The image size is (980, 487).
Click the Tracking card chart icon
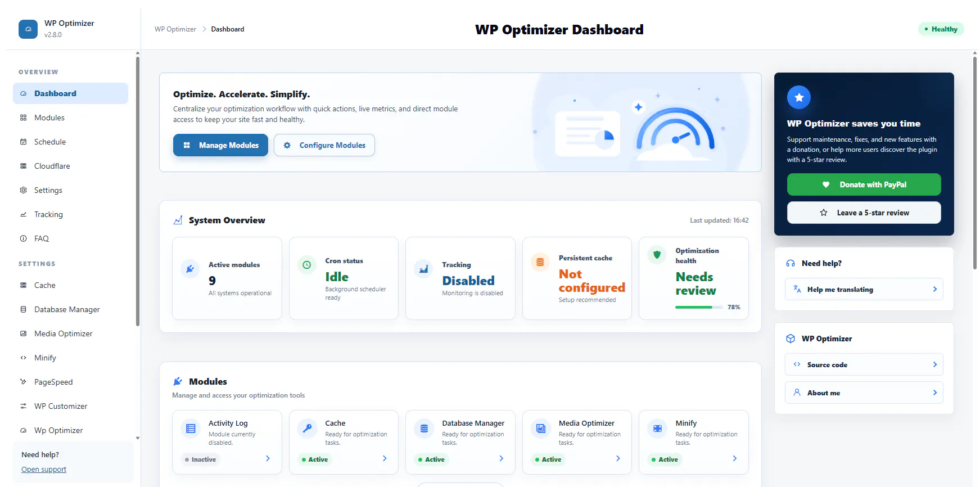(423, 269)
